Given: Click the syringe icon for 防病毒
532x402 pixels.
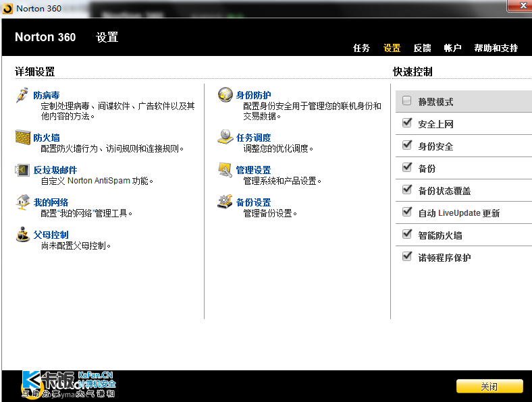Looking at the screenshot, I should (22, 95).
